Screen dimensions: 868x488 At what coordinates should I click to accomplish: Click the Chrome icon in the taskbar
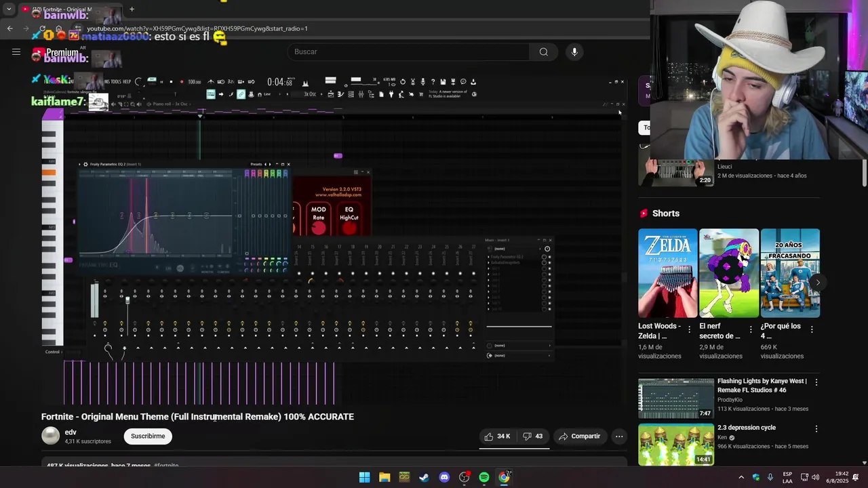coord(504,477)
